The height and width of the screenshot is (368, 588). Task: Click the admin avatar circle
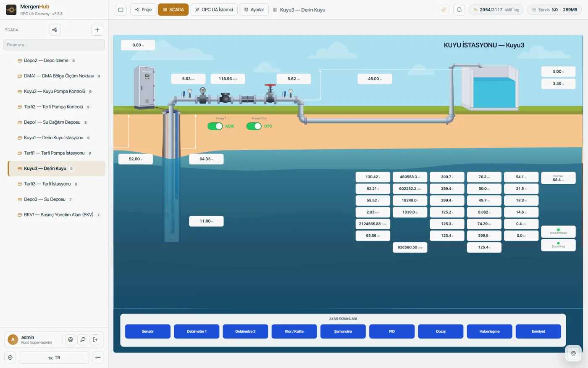pyautogui.click(x=13, y=339)
